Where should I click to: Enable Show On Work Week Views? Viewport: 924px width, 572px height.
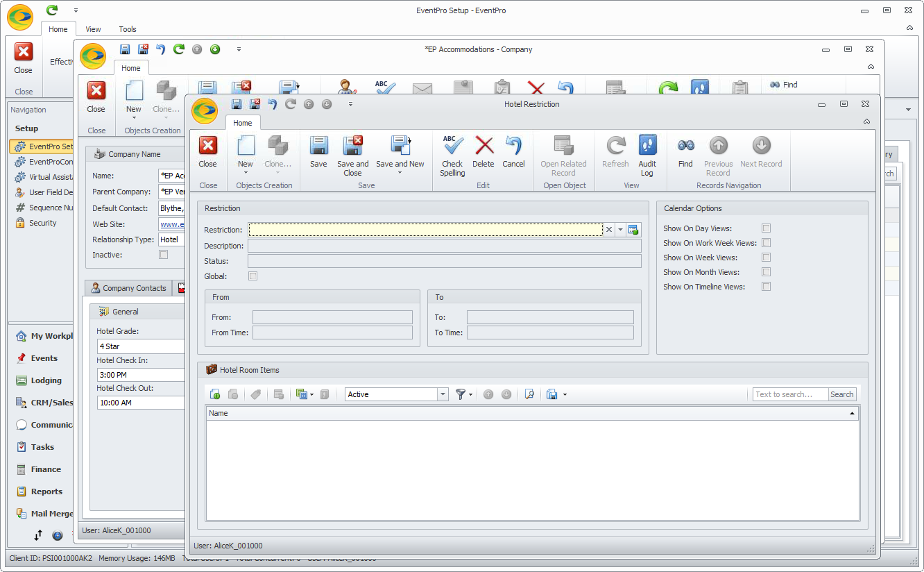[x=767, y=243]
